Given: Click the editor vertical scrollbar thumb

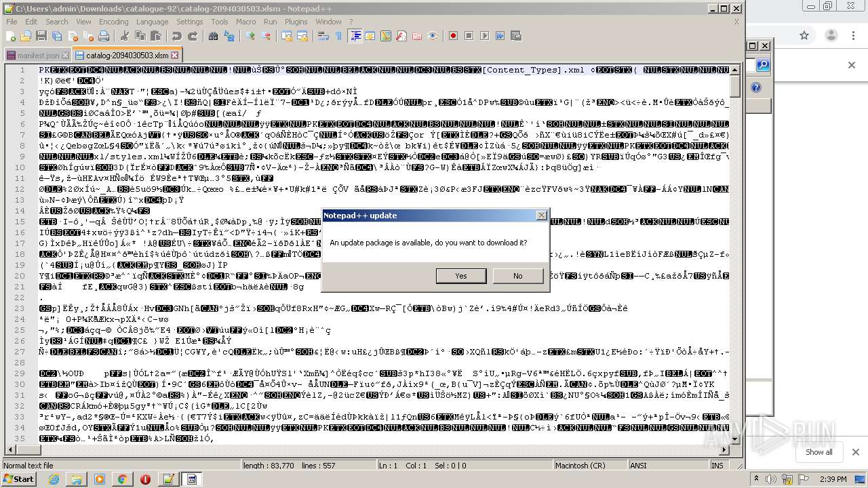Looking at the screenshot, I should coord(735,86).
